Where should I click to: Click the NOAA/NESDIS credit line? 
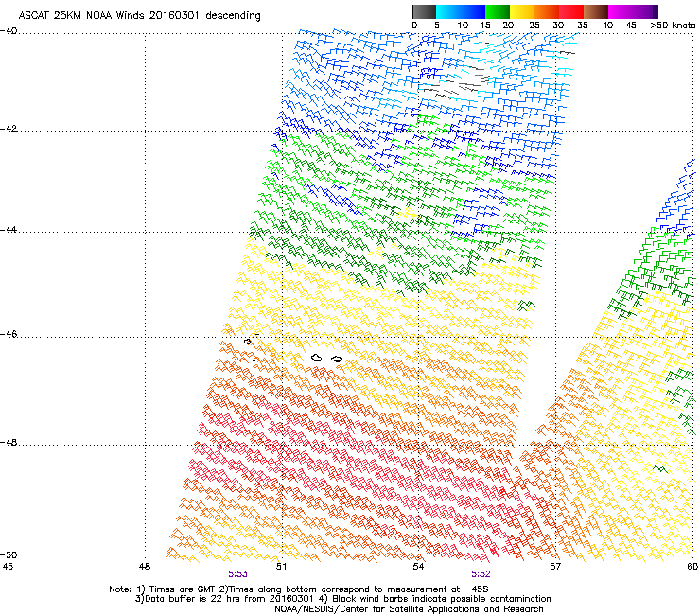[x=409, y=609]
